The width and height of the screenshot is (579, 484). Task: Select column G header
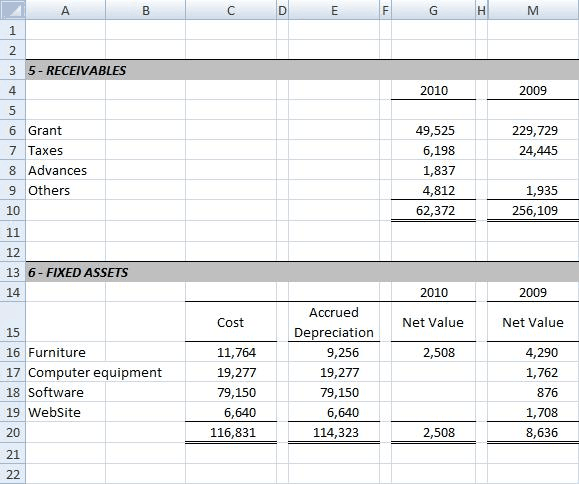click(434, 10)
